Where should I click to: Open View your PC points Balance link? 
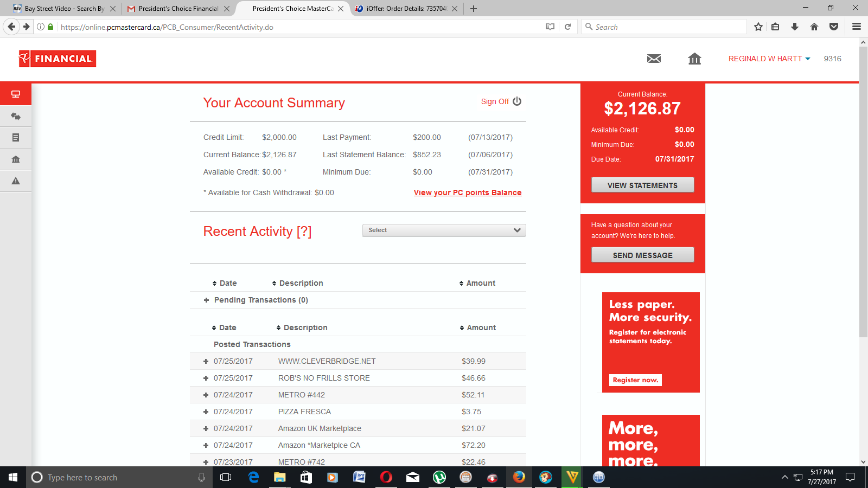[468, 192]
